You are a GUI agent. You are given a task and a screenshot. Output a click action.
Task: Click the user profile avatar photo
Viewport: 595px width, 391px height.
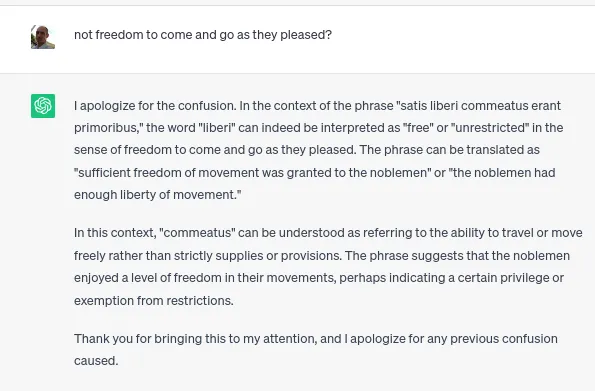pyautogui.click(x=43, y=37)
